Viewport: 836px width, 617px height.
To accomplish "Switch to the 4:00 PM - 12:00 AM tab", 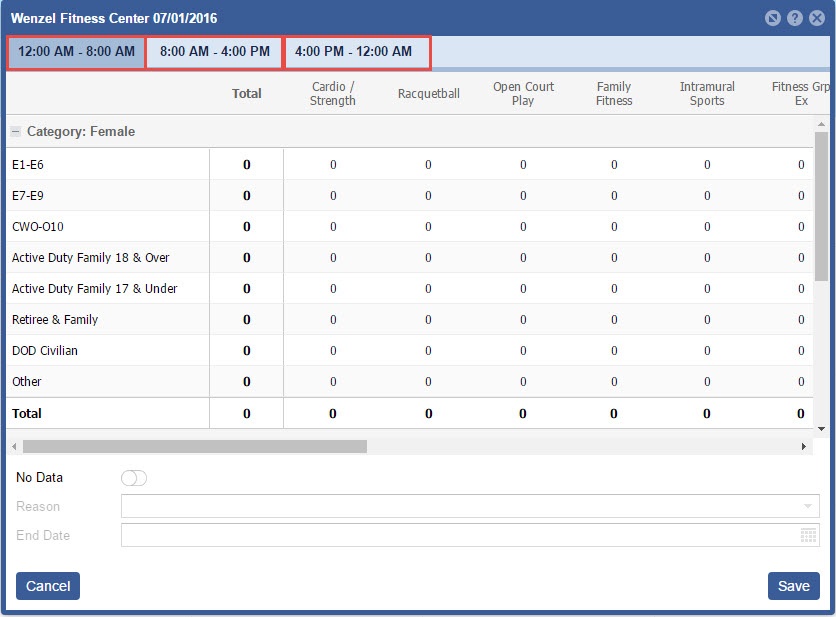I will (354, 52).
